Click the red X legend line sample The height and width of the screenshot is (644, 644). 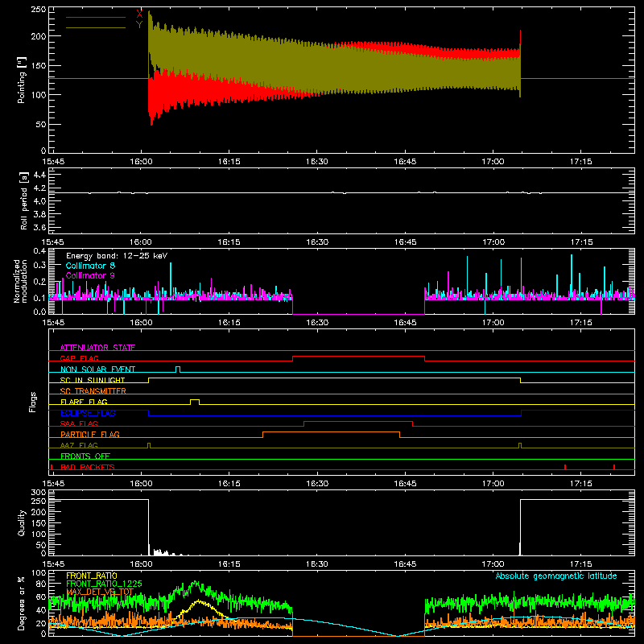[x=96, y=17]
